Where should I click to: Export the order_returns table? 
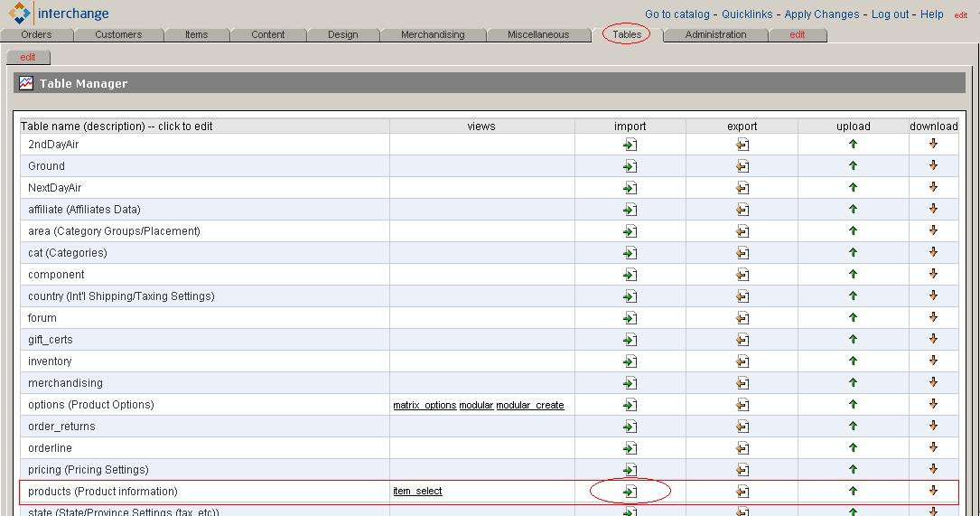(x=742, y=427)
